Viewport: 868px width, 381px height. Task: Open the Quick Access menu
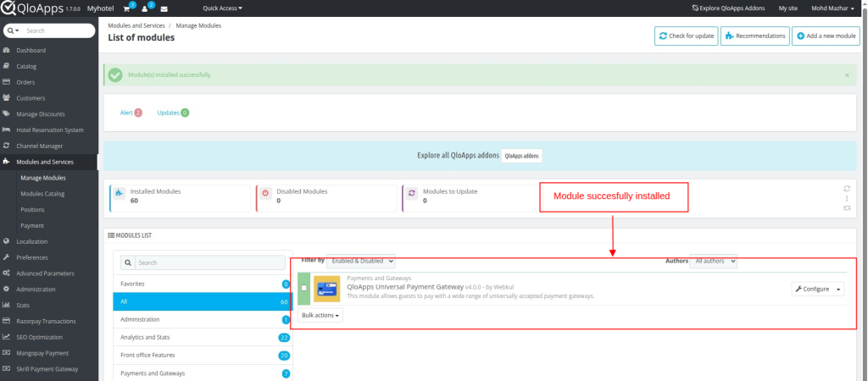point(222,8)
